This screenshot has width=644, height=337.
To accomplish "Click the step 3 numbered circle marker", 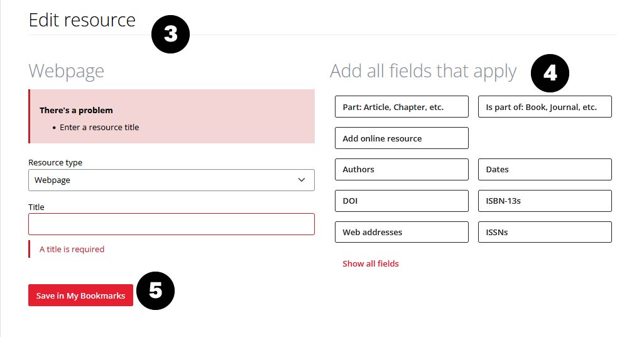I will click(170, 35).
